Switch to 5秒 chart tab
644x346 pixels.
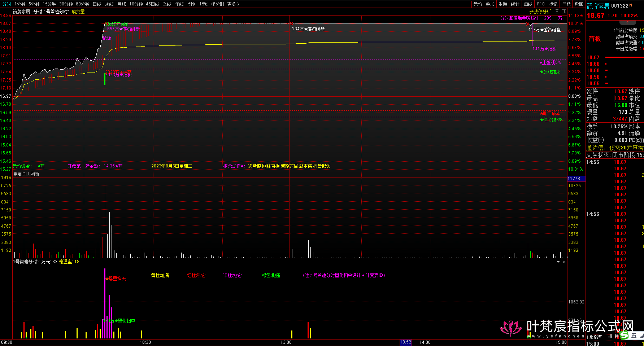click(191, 4)
